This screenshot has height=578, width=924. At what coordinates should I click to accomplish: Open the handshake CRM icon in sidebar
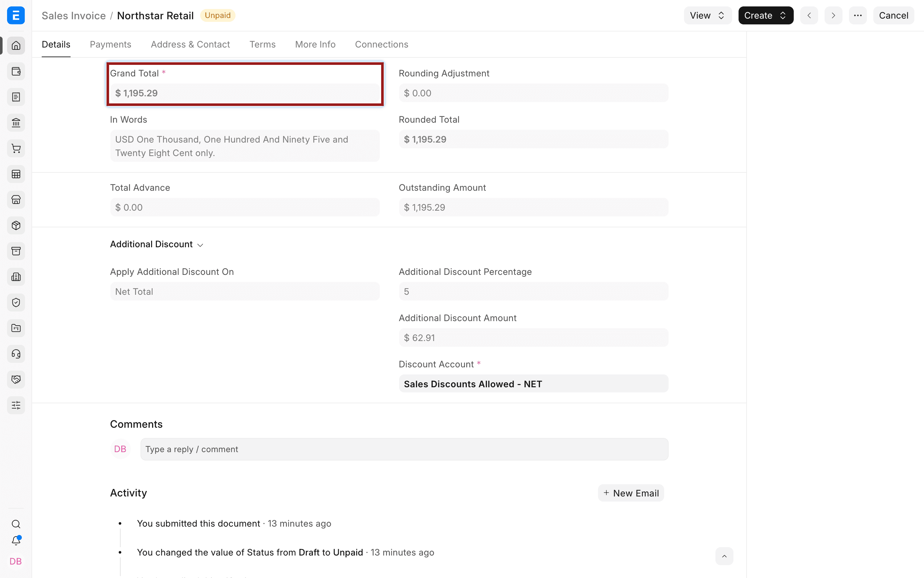coord(16,380)
